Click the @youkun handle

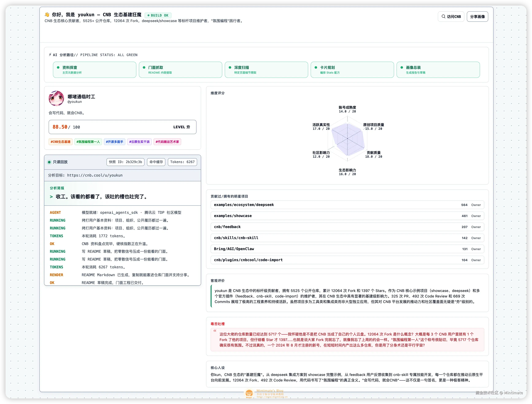pyautogui.click(x=75, y=102)
